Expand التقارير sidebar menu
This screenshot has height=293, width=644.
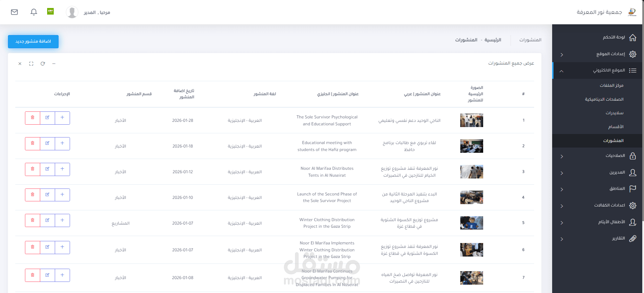598,238
